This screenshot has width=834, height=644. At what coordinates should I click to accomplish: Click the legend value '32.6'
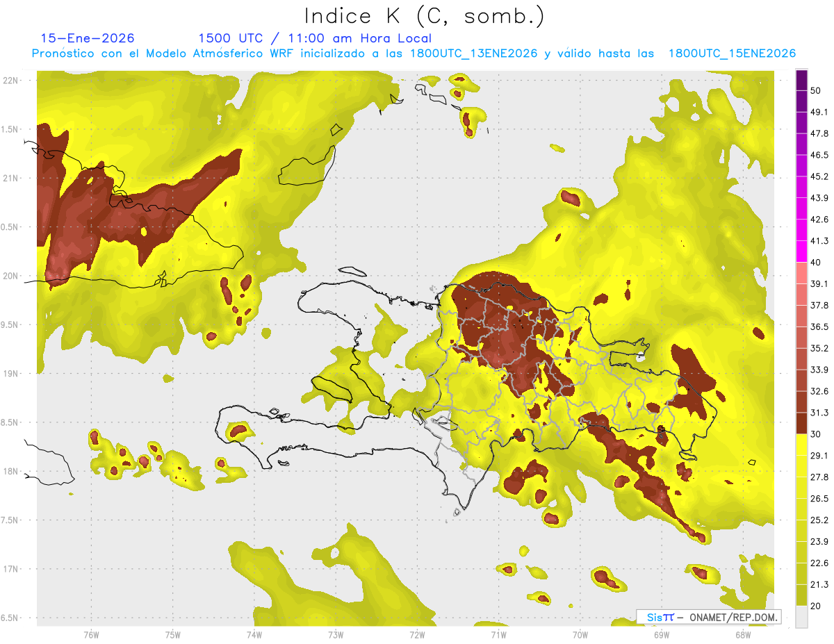(x=819, y=391)
